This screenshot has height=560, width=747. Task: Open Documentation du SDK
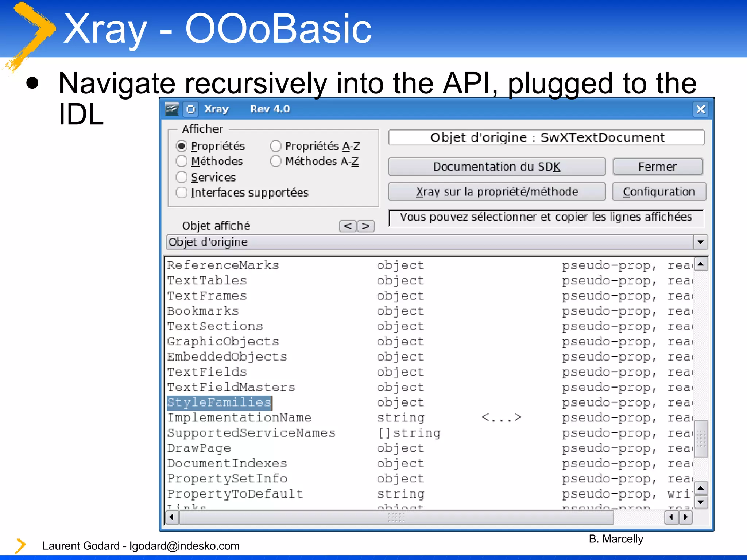coord(497,167)
